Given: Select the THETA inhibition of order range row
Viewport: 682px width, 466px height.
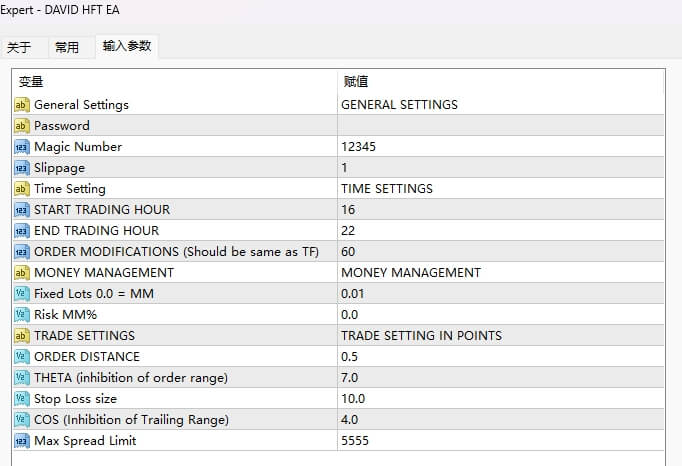Looking at the screenshot, I should coord(130,378).
